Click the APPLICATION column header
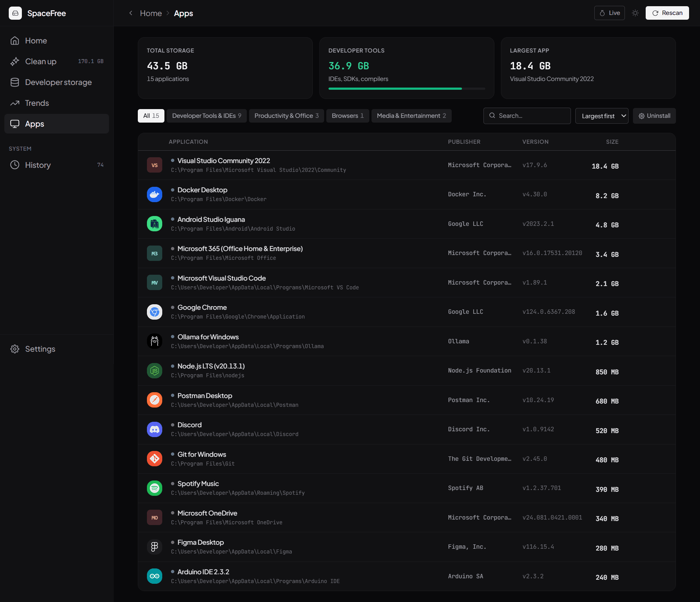The width and height of the screenshot is (700, 602). (188, 142)
